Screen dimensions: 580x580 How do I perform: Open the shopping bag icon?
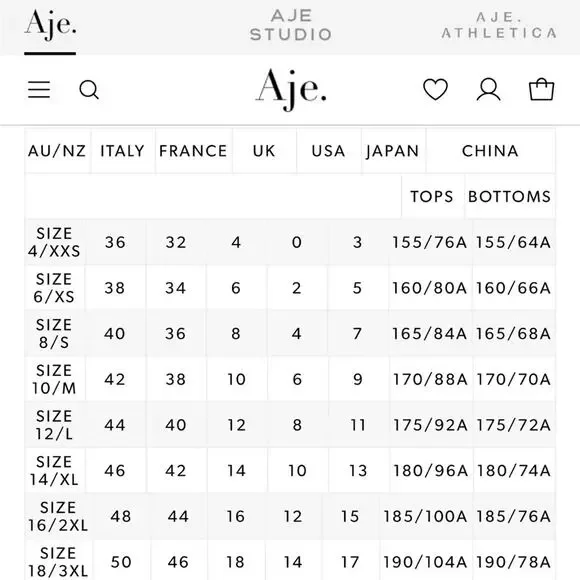pos(542,89)
